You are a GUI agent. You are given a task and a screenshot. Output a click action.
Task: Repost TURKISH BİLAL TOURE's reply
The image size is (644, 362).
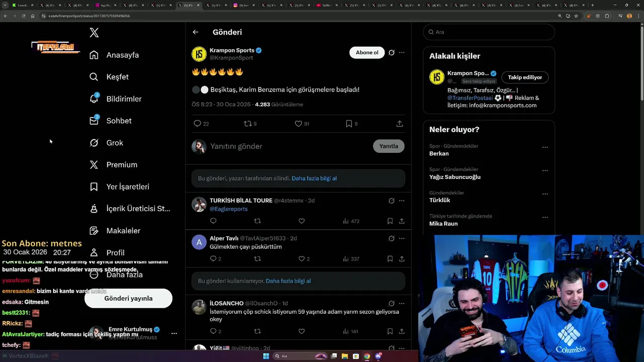click(258, 221)
